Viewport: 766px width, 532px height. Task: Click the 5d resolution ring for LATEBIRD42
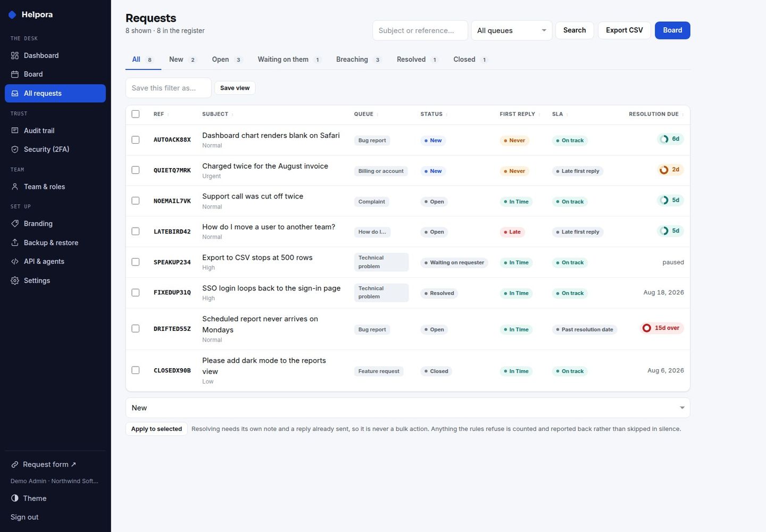(664, 231)
